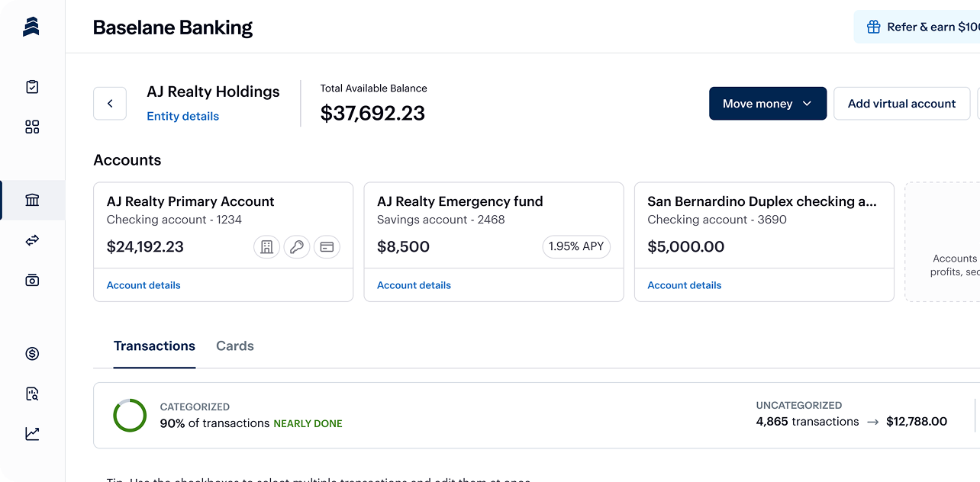
Task: Open the clipboard checklist sidebar icon
Action: tap(32, 87)
